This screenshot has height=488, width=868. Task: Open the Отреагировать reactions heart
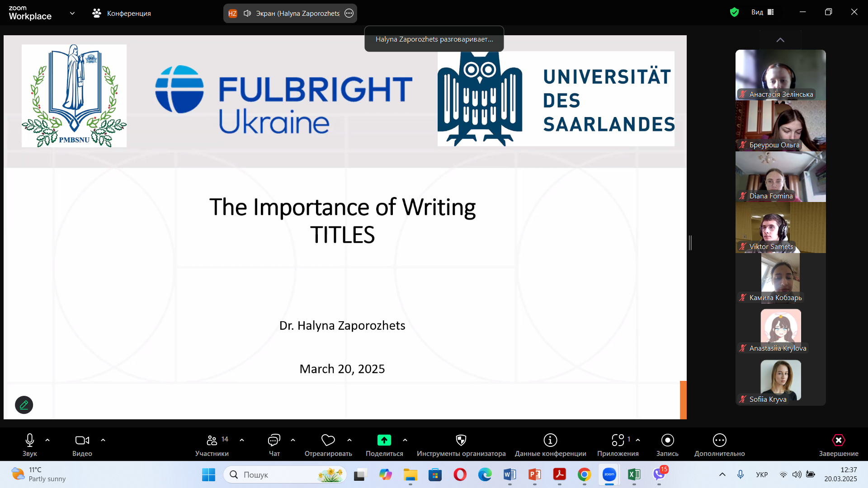point(328,445)
